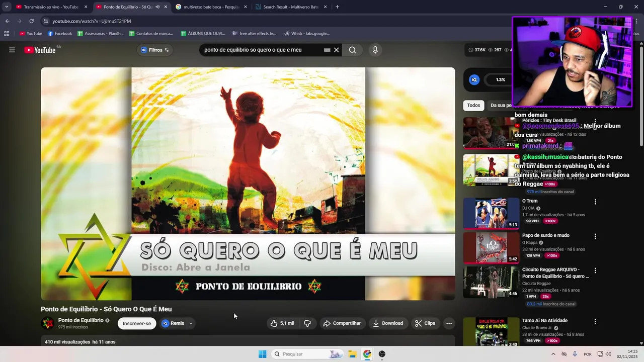Click the YouTube search input field
The width and height of the screenshot is (644, 362).
coord(262,50)
